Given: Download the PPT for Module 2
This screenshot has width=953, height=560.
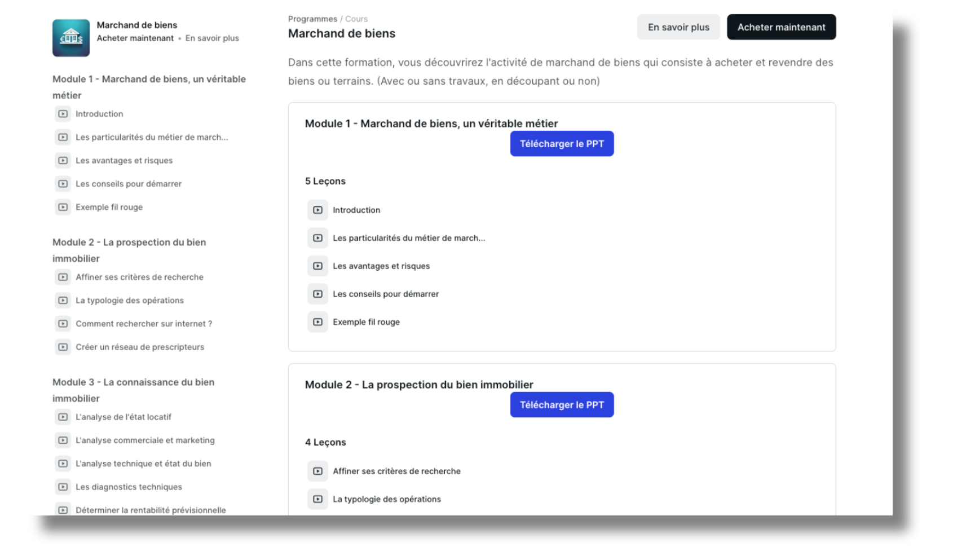Looking at the screenshot, I should tap(562, 405).
